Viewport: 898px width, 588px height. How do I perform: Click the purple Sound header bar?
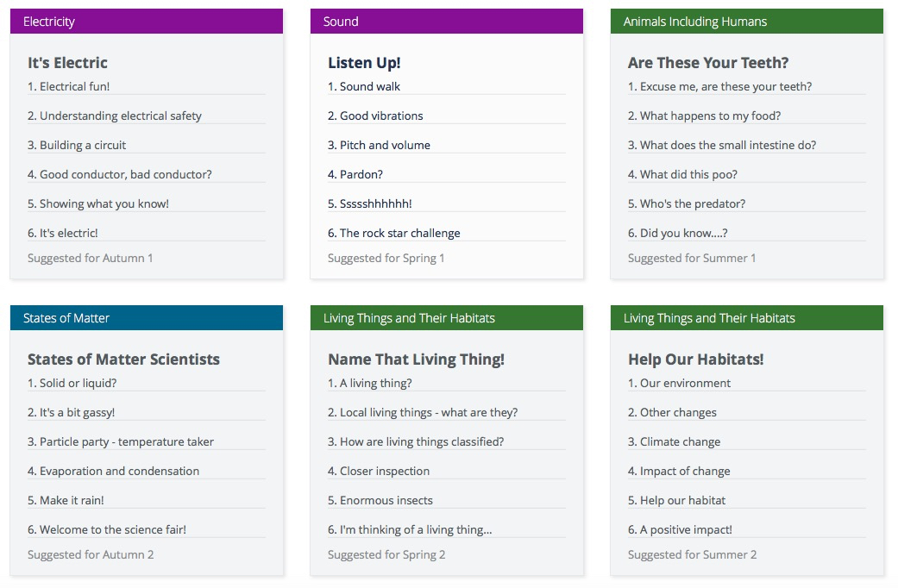(446, 22)
